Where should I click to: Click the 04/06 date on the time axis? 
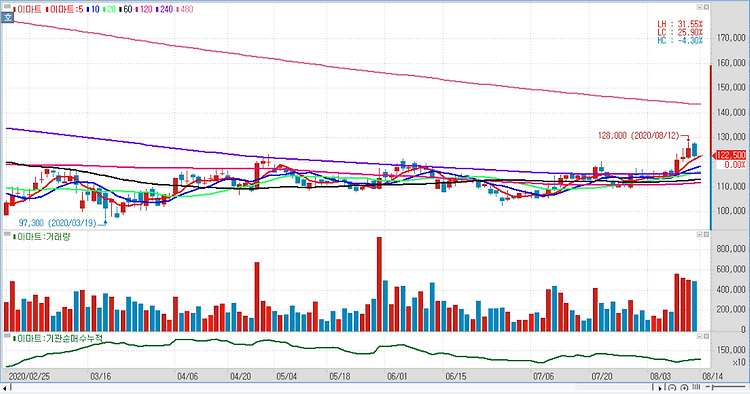pos(188,376)
